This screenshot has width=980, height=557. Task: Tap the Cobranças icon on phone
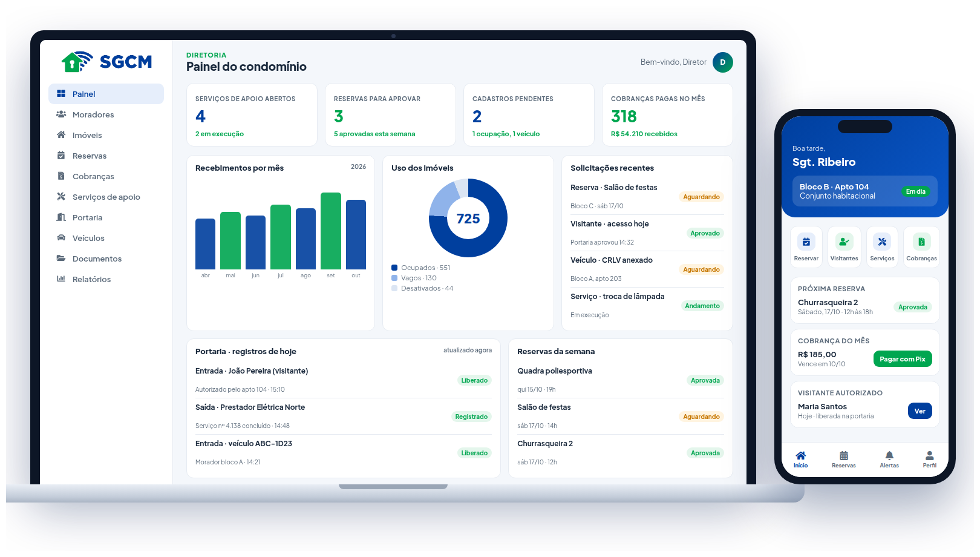(x=921, y=242)
